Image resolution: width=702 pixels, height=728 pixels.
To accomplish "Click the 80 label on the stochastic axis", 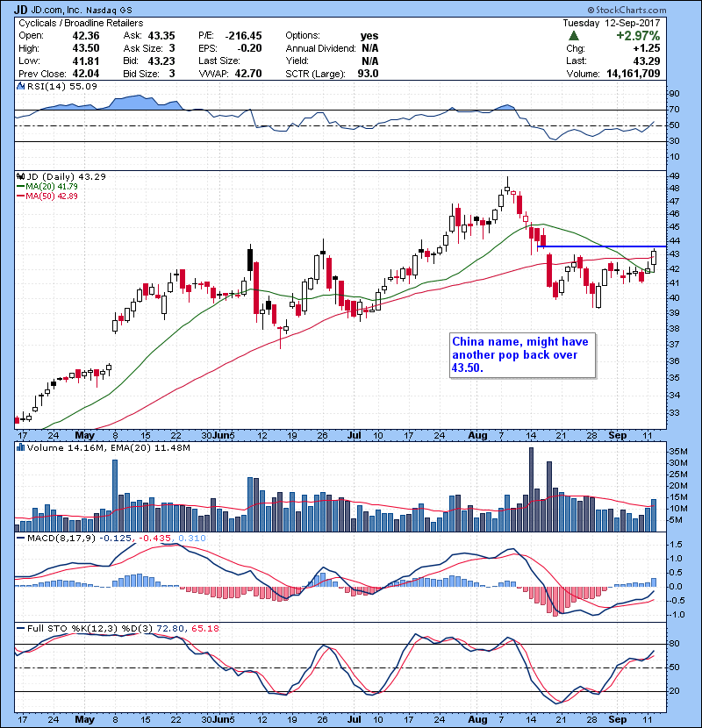I will click(x=674, y=644).
